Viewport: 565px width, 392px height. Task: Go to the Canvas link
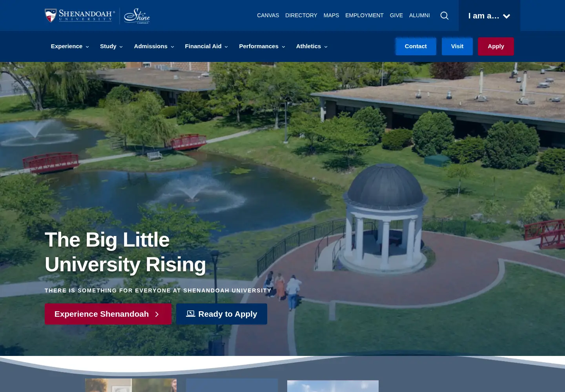click(x=268, y=15)
